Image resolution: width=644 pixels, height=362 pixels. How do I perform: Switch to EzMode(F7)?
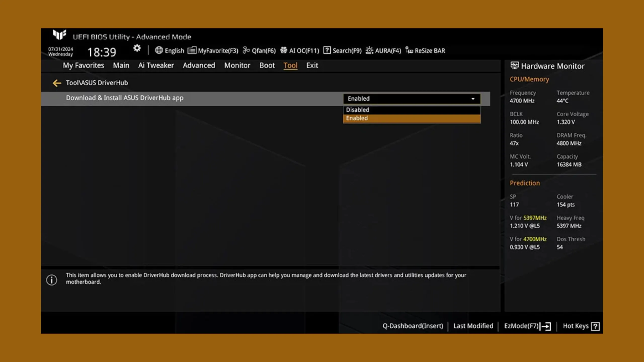[527, 326]
